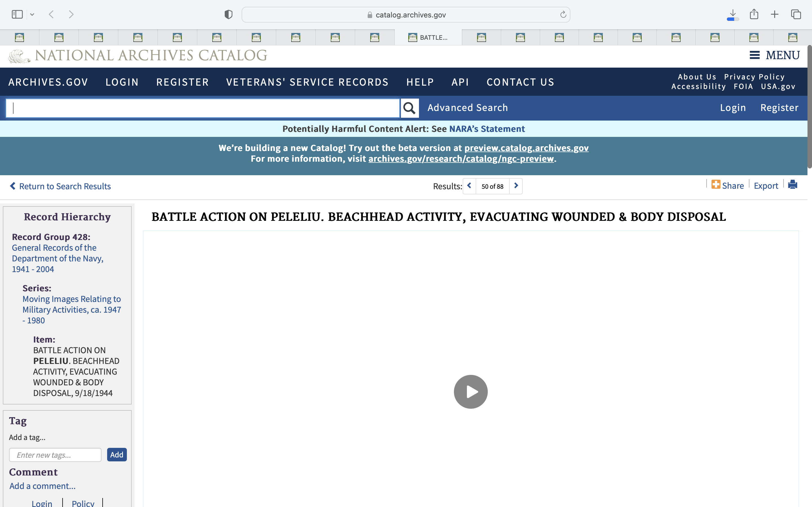Open the Safari share sheet
This screenshot has height=507, width=812.
[x=754, y=14]
